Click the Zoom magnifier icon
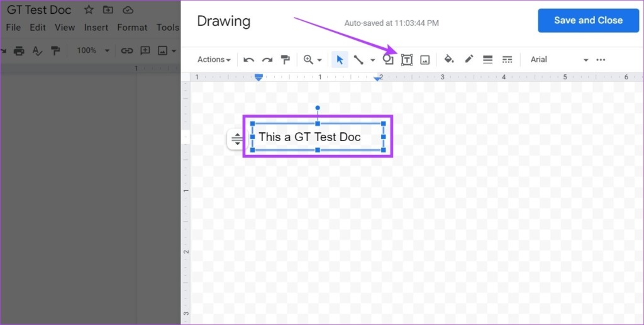This screenshot has width=644, height=325. tap(308, 60)
